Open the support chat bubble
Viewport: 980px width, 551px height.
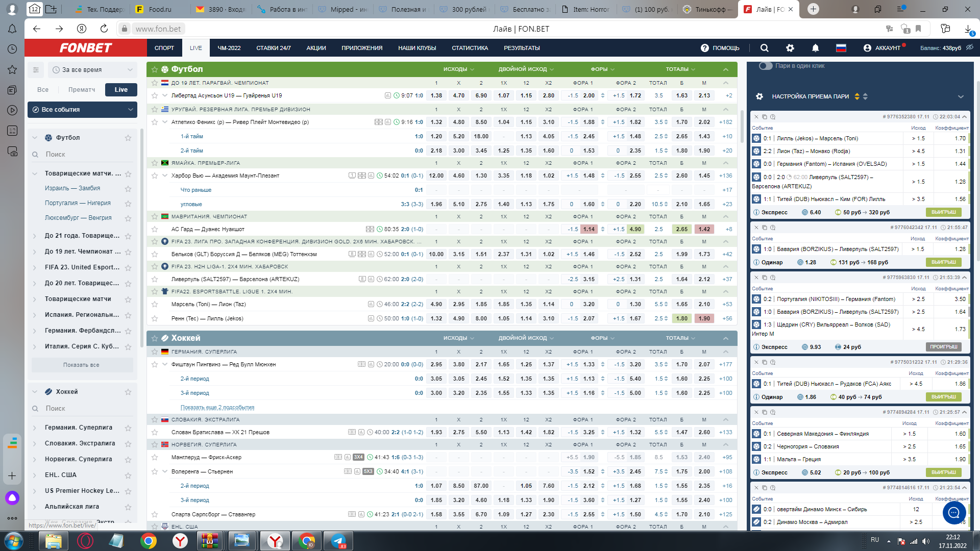[x=954, y=513]
